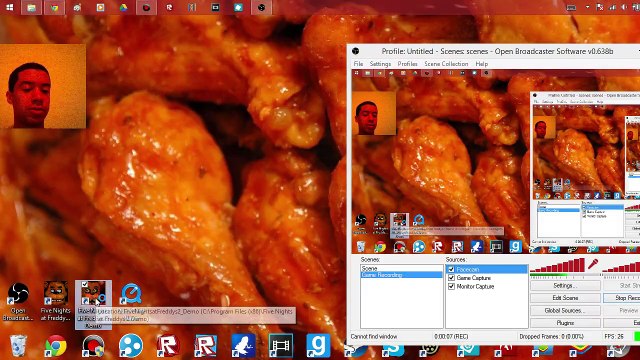Switch to OBS in the taskbar
640x360 pixels.
pyautogui.click(x=261, y=7)
